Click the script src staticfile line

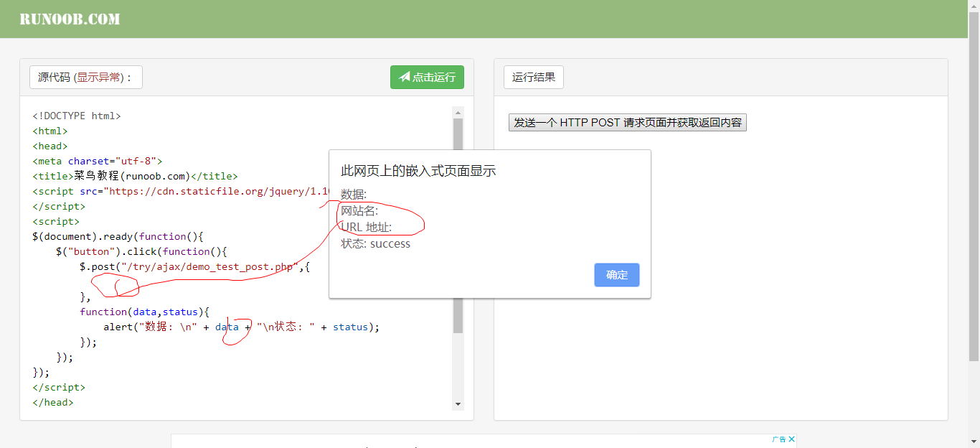pyautogui.click(x=181, y=191)
